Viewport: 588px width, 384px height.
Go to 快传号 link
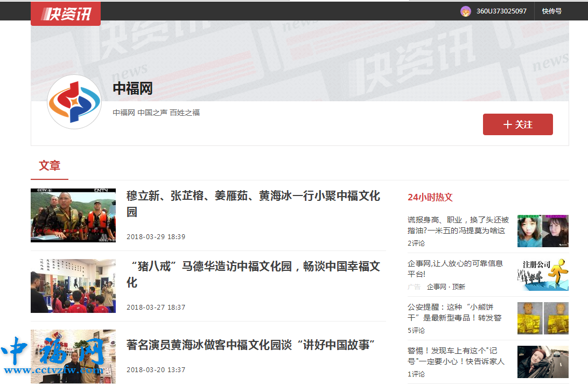(551, 11)
